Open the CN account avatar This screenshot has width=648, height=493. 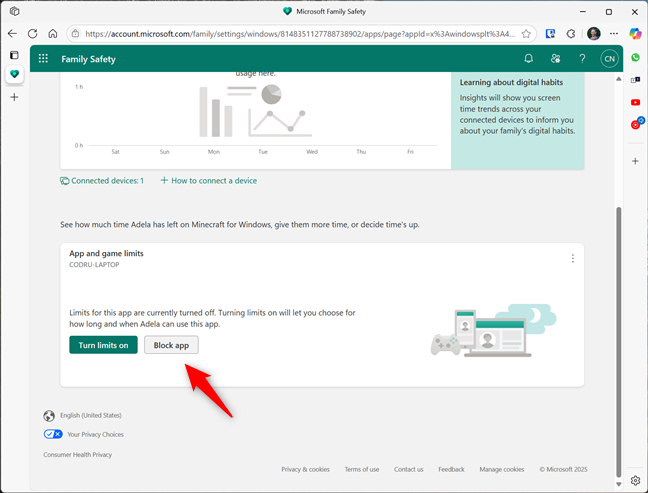609,59
